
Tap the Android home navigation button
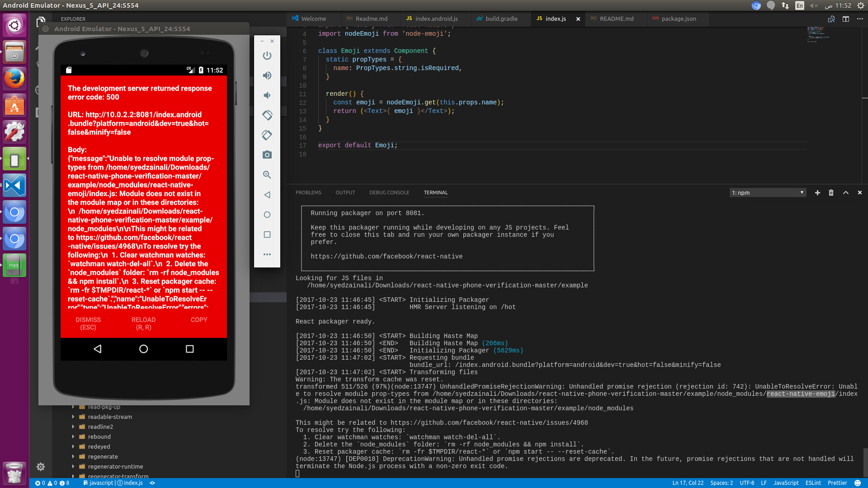[144, 349]
